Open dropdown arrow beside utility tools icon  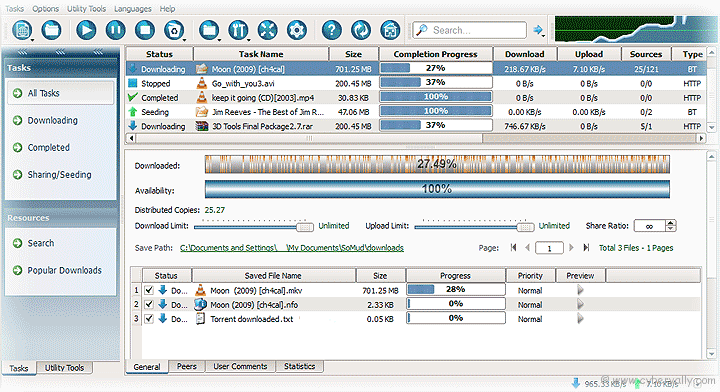(248, 40)
